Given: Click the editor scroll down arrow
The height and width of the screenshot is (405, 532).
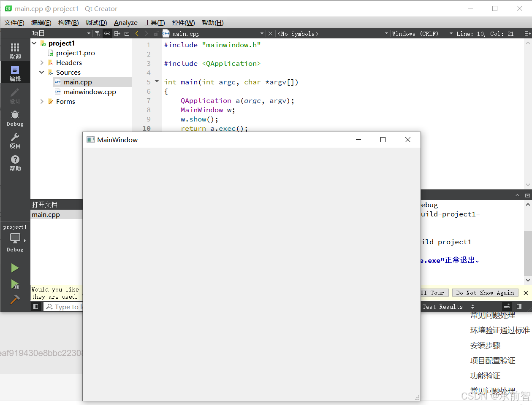Looking at the screenshot, I should [x=528, y=185].
